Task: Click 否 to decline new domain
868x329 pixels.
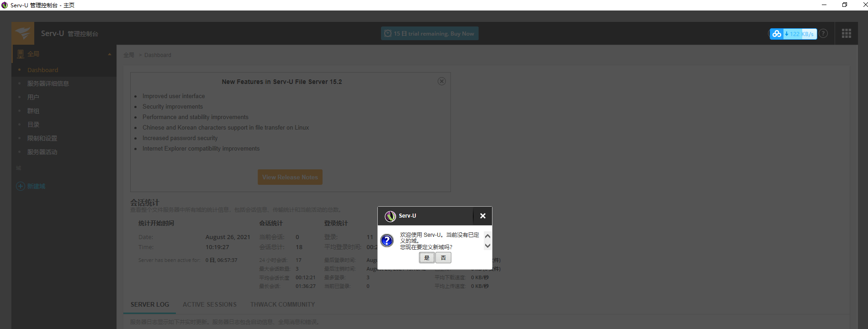Action: 443,258
